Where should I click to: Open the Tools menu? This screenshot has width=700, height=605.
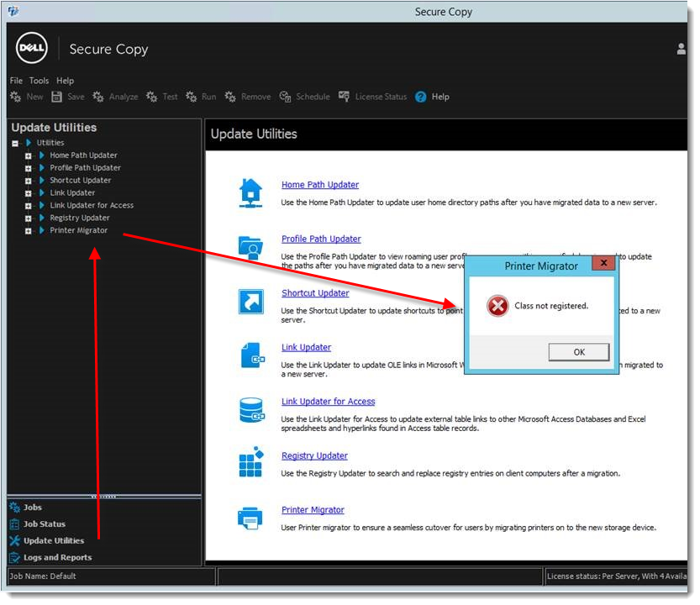coord(39,81)
